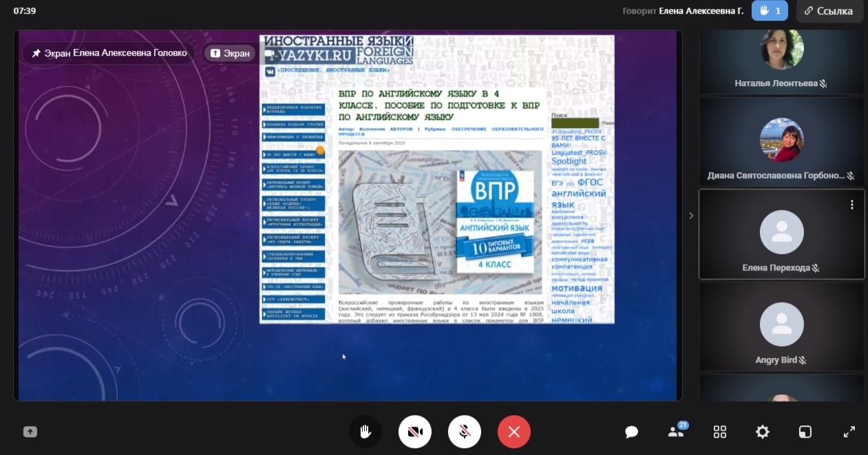Unmute the microphone in the bottom toolbar
Screen dimensions: 868x455
(x=465, y=432)
